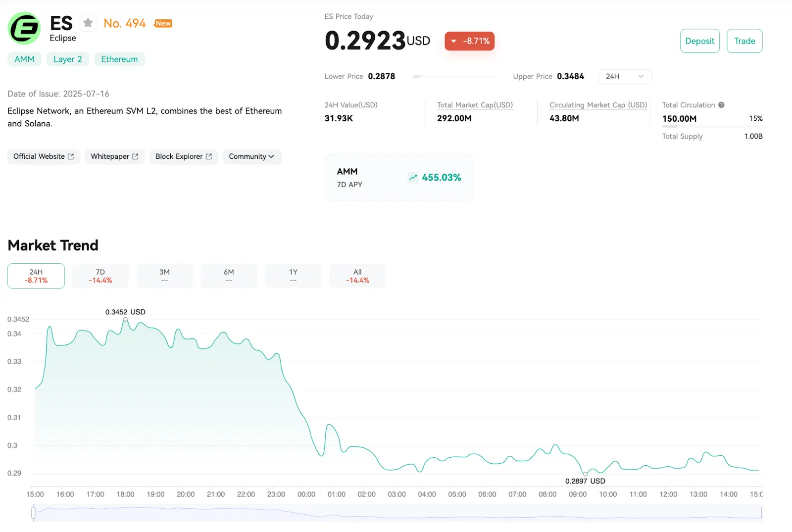Click the left handle of chart range slider

33,513
